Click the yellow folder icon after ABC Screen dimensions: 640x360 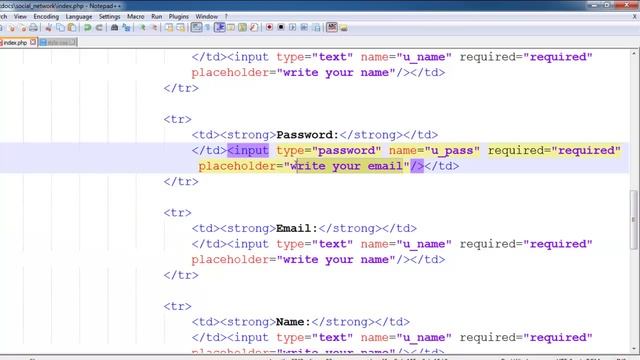point(344,28)
